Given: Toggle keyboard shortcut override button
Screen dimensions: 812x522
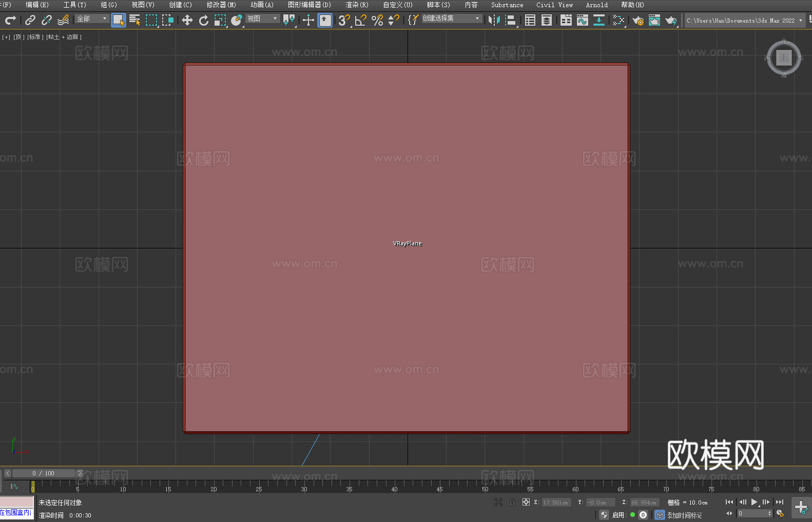Looking at the screenshot, I should (x=325, y=20).
